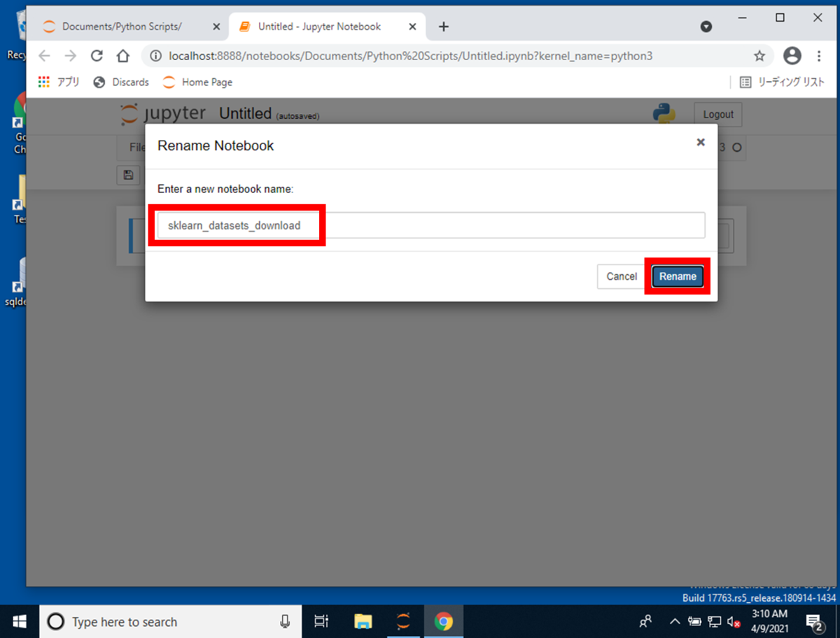The image size is (840, 638).
Task: Open a new Chrome tab
Action: coord(443,27)
